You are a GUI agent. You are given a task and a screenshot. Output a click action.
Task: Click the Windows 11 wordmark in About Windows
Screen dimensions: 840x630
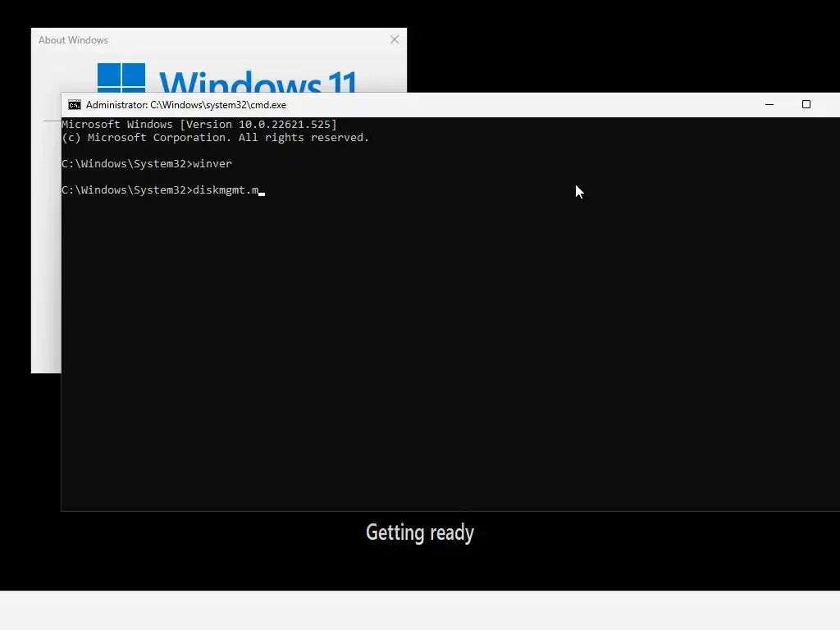pyautogui.click(x=258, y=80)
